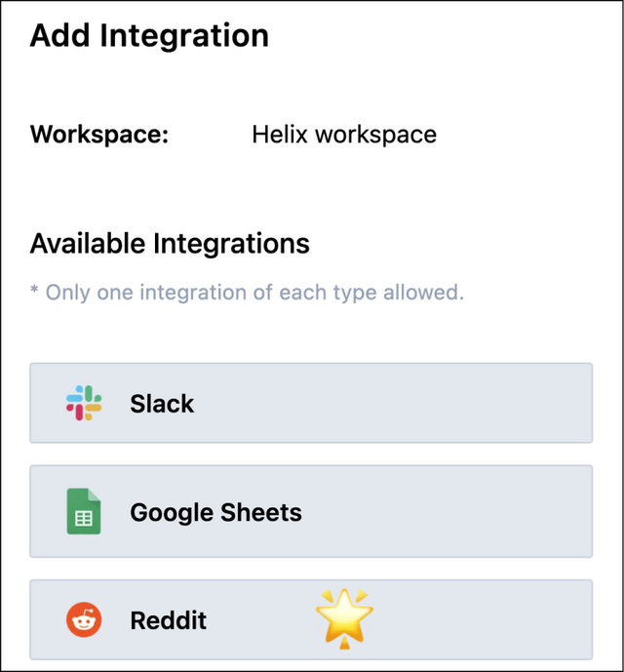Click the green Google Sheets icon
The width and height of the screenshot is (624, 672).
click(x=84, y=512)
